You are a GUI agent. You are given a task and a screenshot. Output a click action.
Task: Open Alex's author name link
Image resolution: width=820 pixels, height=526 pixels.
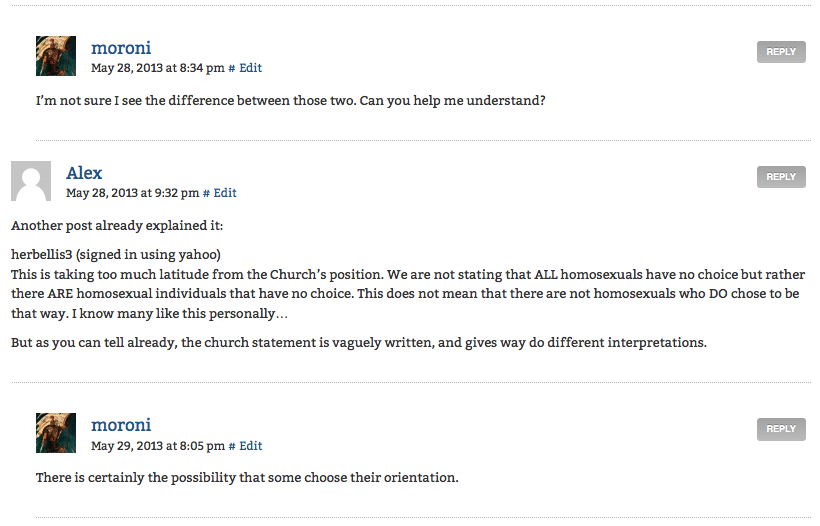click(84, 173)
